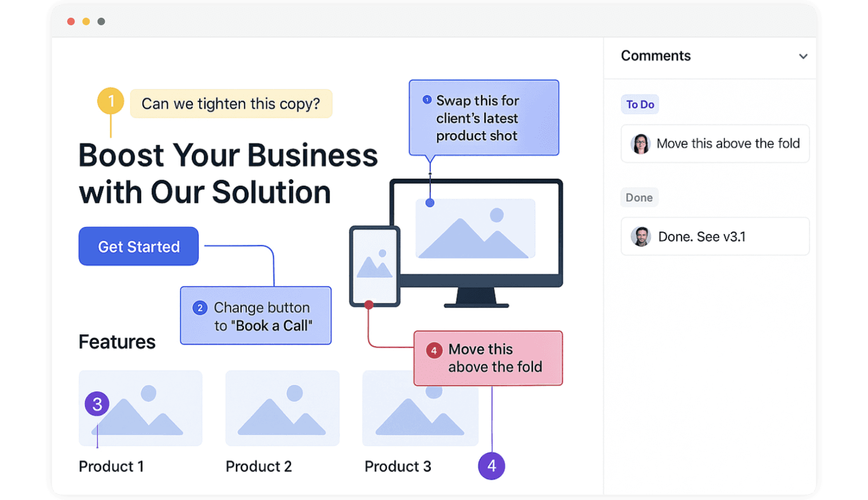The height and width of the screenshot is (500, 868).
Task: Collapse the Comments panel chevron
Action: [x=803, y=56]
